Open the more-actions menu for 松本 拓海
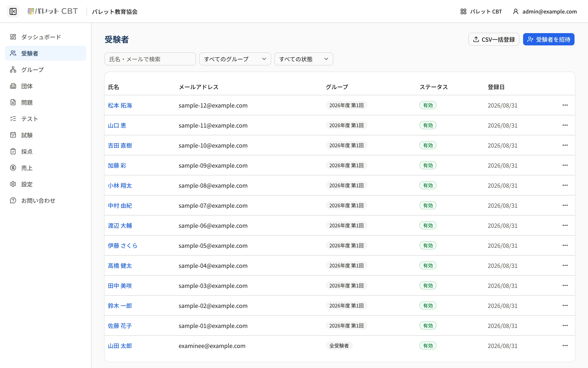The height and width of the screenshot is (368, 588). [565, 105]
